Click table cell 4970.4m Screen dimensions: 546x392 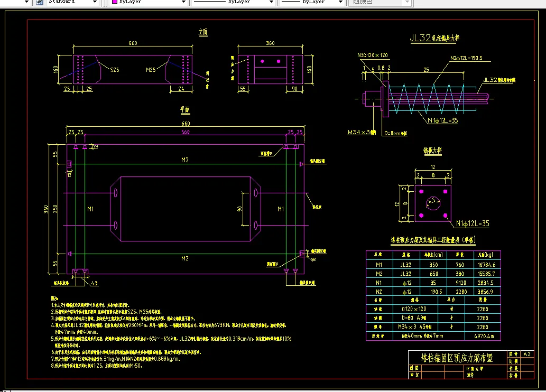[x=484, y=336]
